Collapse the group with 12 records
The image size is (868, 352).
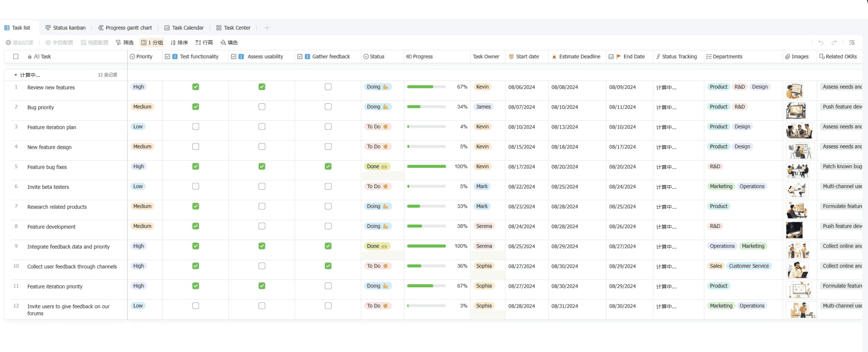15,75
